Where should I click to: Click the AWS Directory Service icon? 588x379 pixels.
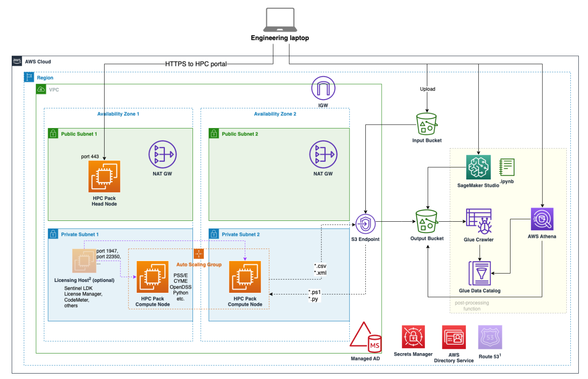454,337
